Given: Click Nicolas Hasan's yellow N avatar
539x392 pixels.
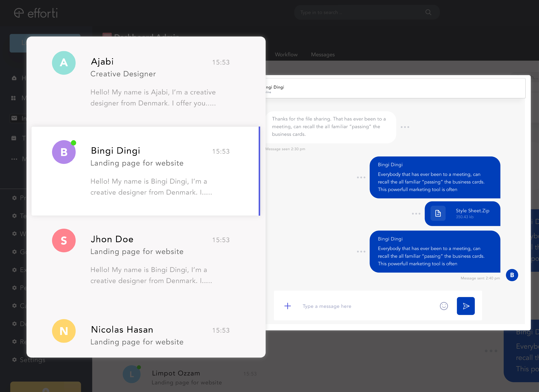Looking at the screenshot, I should [x=64, y=331].
